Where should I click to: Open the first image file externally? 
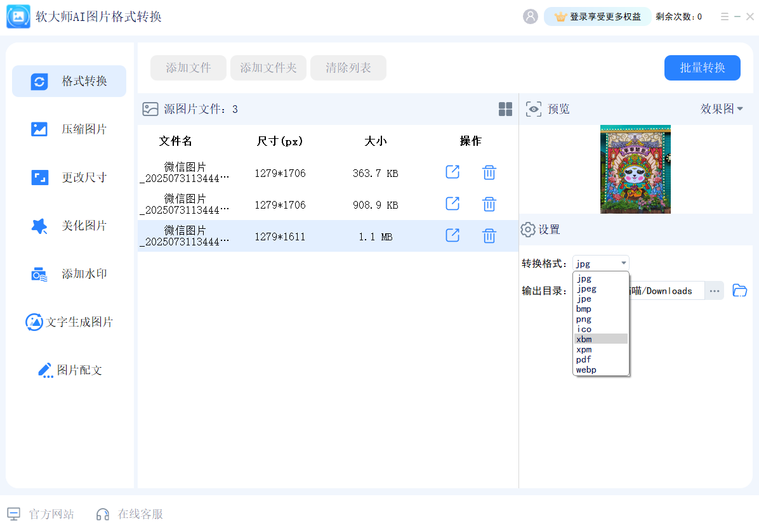[x=452, y=172]
